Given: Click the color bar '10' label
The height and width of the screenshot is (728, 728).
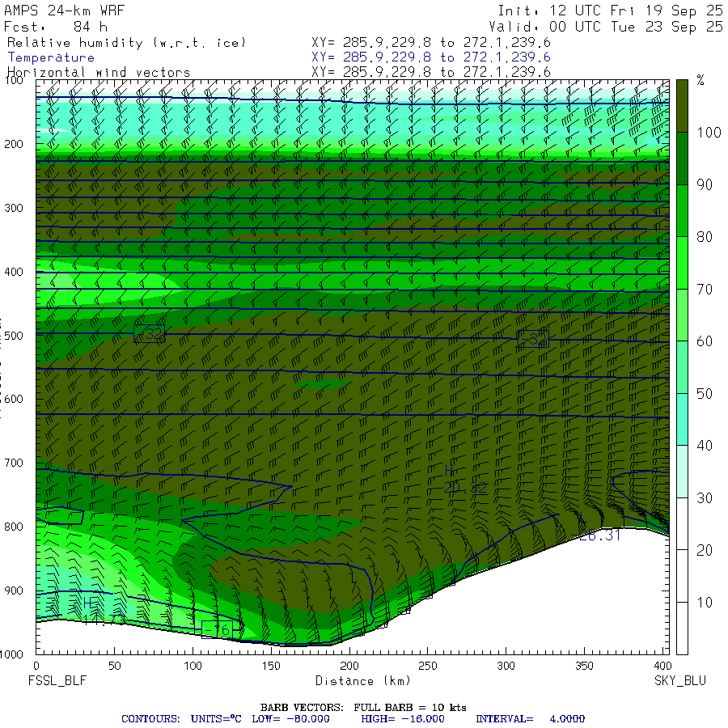Looking at the screenshot, I should coord(705,603).
